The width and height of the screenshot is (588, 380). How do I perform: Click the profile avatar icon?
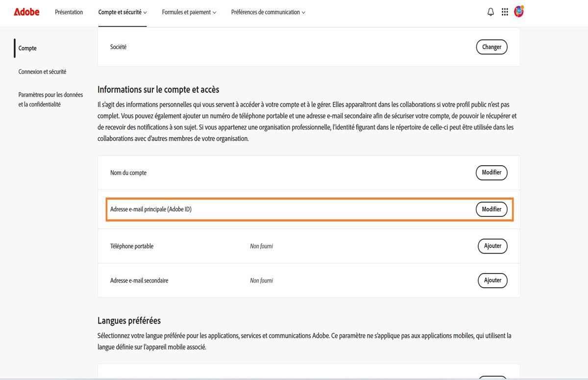pos(518,11)
